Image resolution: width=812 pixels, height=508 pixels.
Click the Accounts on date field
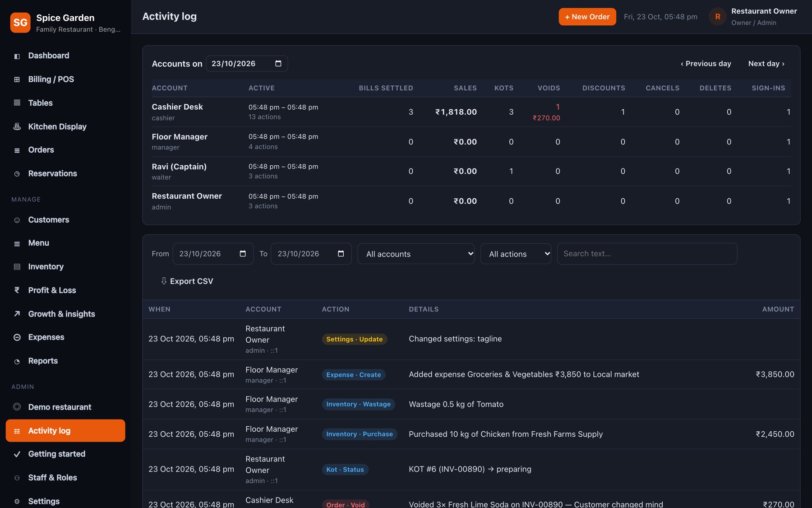pos(247,64)
